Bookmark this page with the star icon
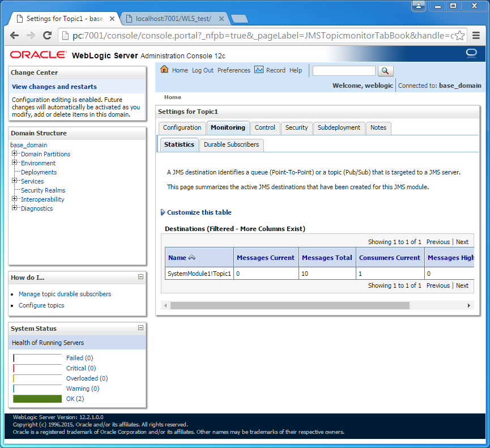The width and height of the screenshot is (490, 448). click(459, 36)
